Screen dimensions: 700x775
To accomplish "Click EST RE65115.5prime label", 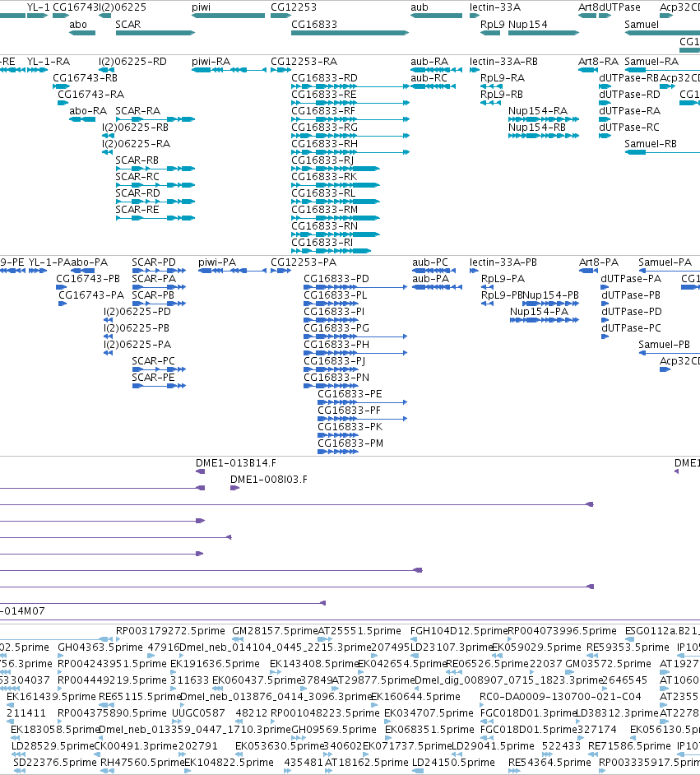I will click(x=141, y=697).
